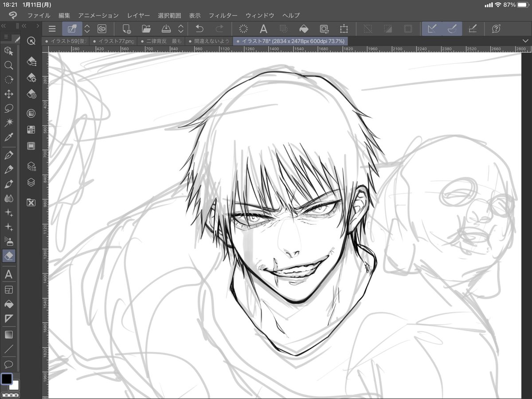Open the hamburger menu button

click(52, 29)
